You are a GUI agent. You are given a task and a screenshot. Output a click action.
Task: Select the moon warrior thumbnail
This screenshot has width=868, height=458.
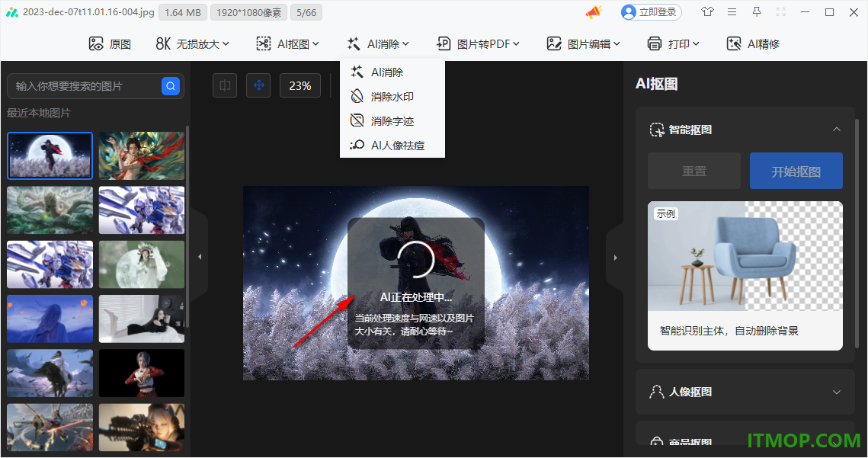(x=50, y=155)
